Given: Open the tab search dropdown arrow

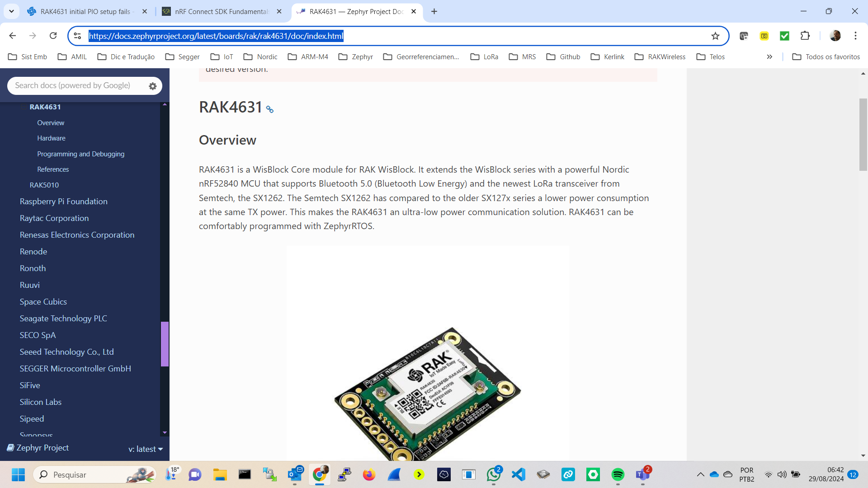Looking at the screenshot, I should click(x=11, y=11).
